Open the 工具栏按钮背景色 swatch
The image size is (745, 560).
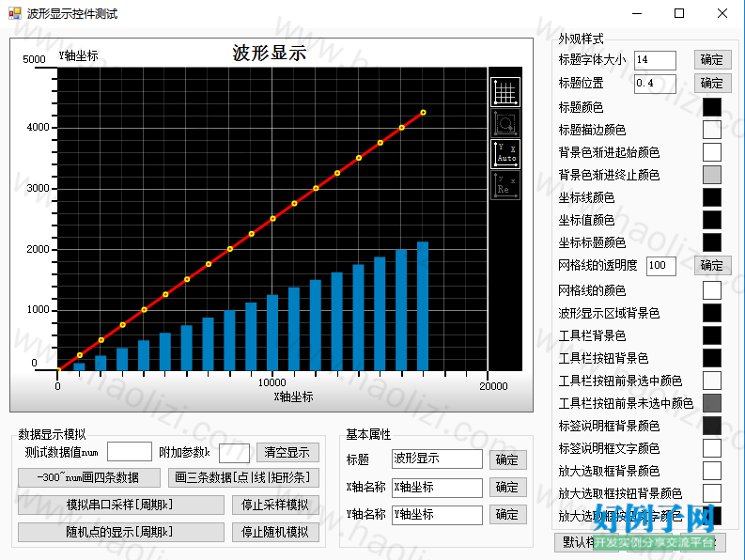tap(712, 358)
